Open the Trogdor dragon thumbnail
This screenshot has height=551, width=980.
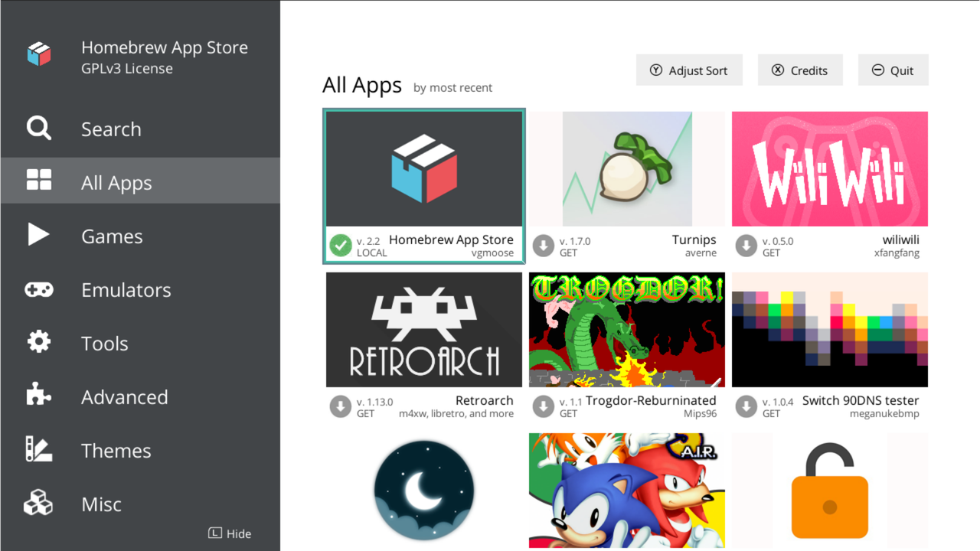pyautogui.click(x=627, y=330)
